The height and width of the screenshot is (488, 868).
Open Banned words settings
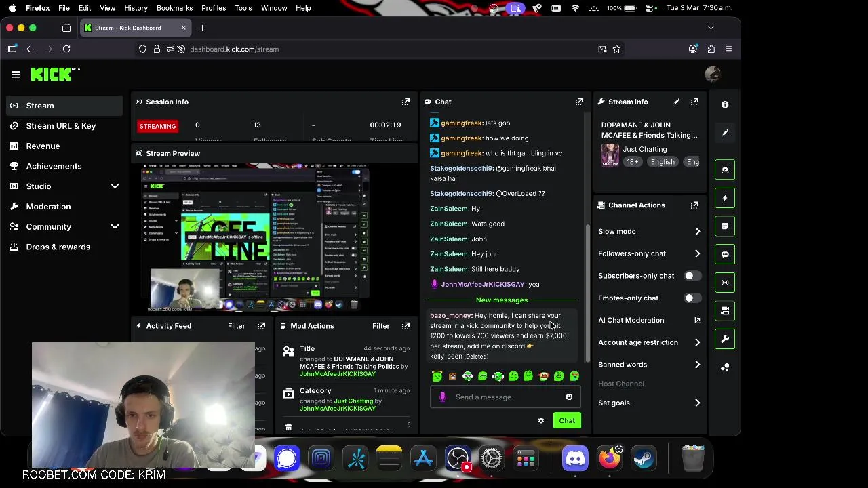coord(650,365)
